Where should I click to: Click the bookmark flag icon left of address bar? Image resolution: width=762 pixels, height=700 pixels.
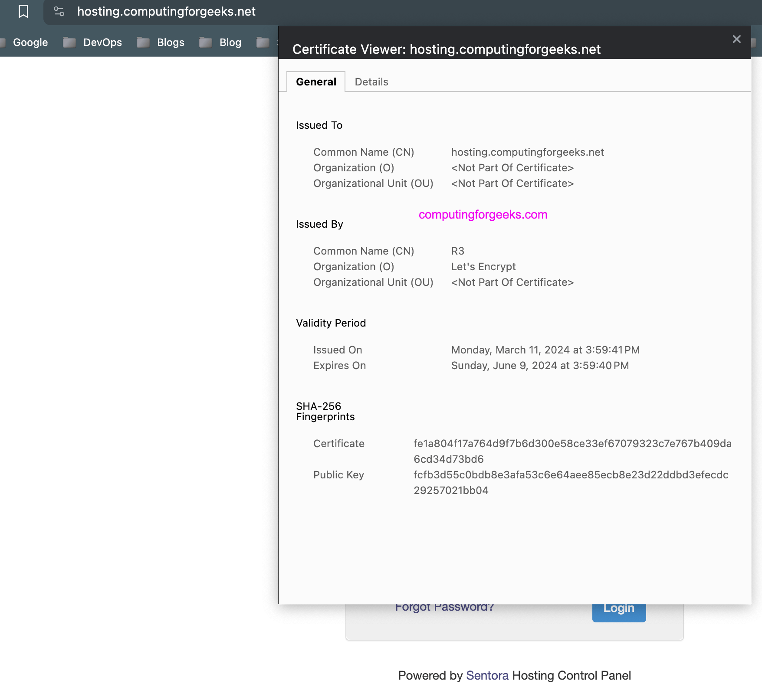pyautogui.click(x=23, y=11)
